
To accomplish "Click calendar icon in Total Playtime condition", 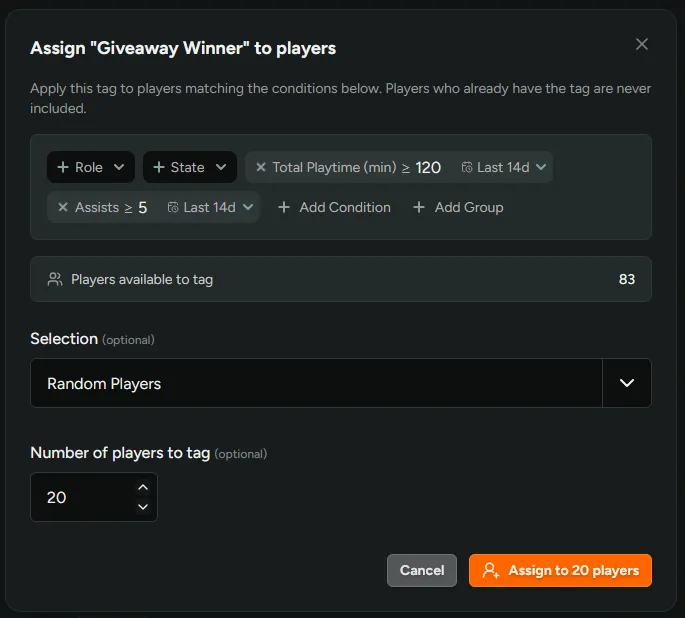I will (467, 167).
